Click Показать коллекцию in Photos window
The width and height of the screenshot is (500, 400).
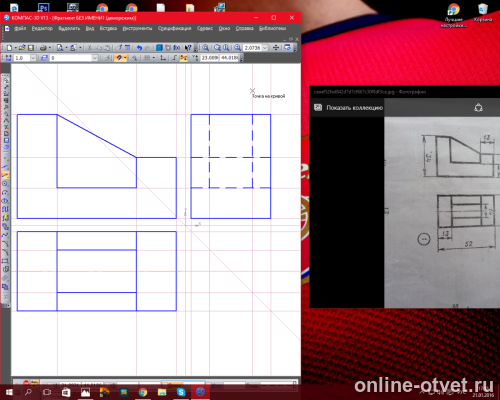point(348,108)
